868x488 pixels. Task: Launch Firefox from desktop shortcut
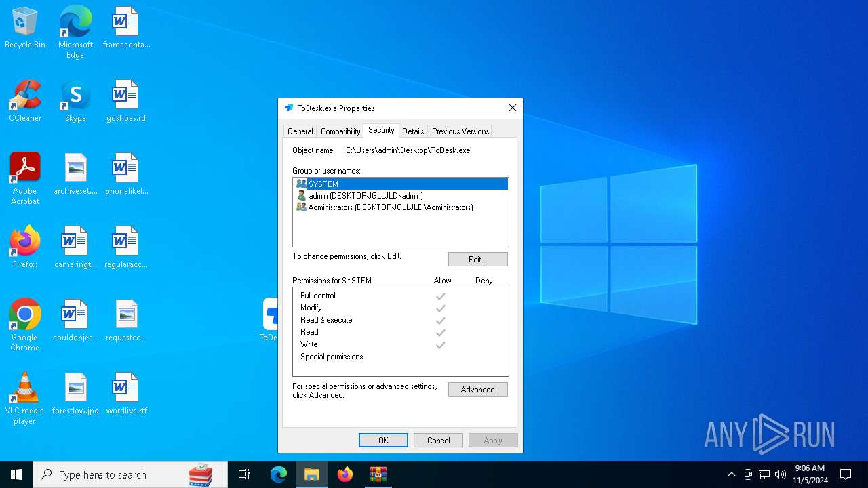pos(25,247)
